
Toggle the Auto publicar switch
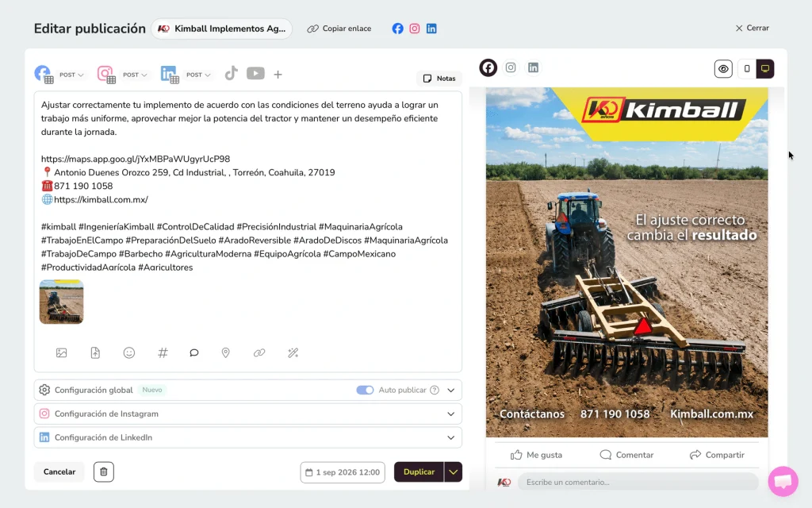coord(365,390)
